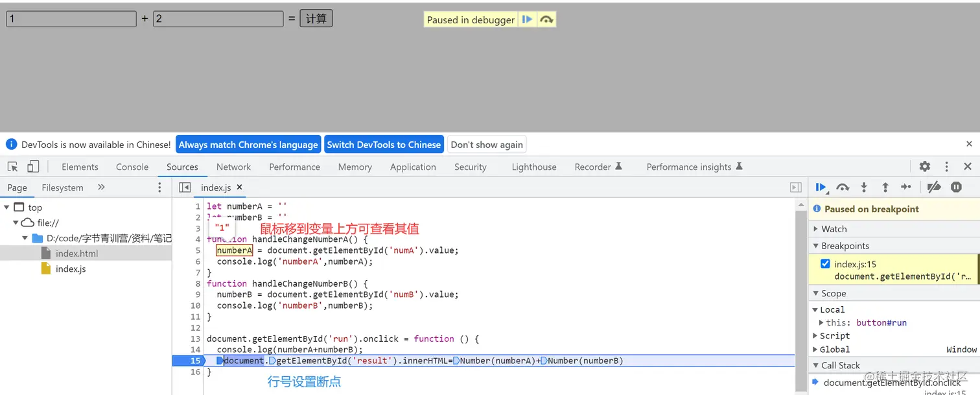Switch to the Performance tab

coord(294,167)
